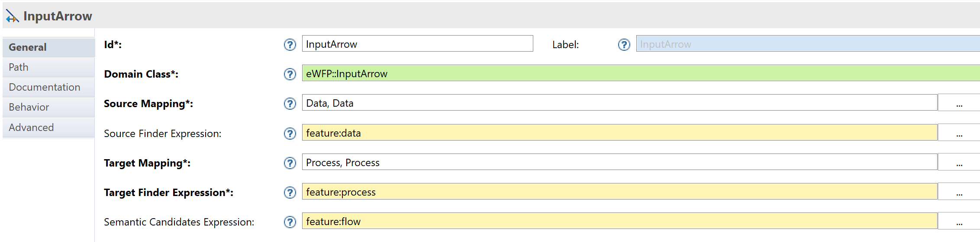This screenshot has width=980, height=242.
Task: Click the help icon beside Label
Action: pos(624,44)
